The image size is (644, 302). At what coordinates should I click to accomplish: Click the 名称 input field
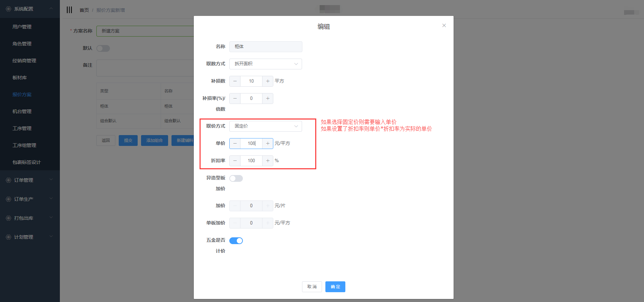[266, 47]
